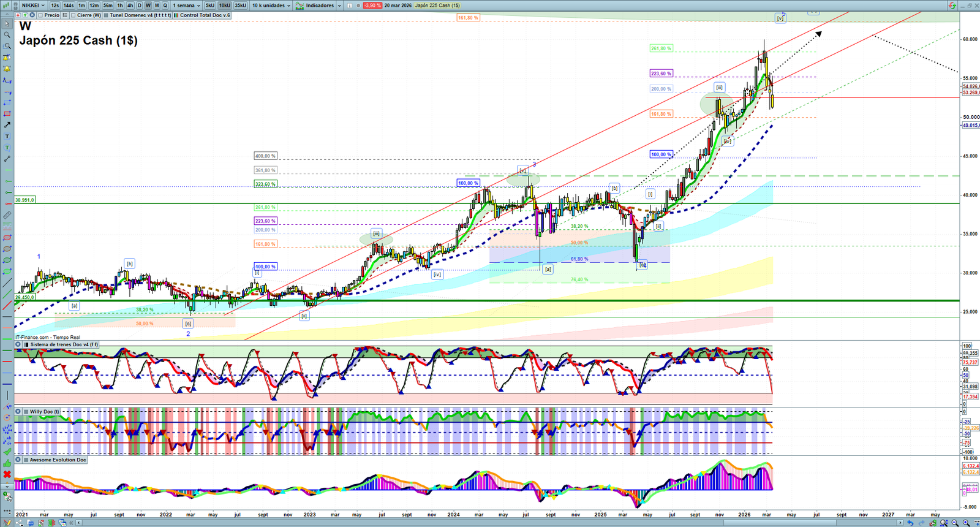Viewport: 980px width, 527px height.
Task: Switch to the Q quarterly timeframe
Action: (x=165, y=6)
